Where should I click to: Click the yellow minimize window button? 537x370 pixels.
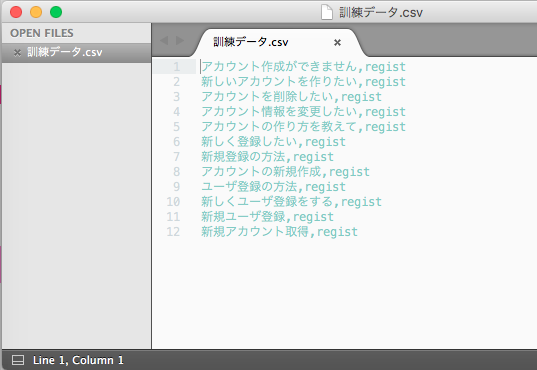click(x=36, y=12)
